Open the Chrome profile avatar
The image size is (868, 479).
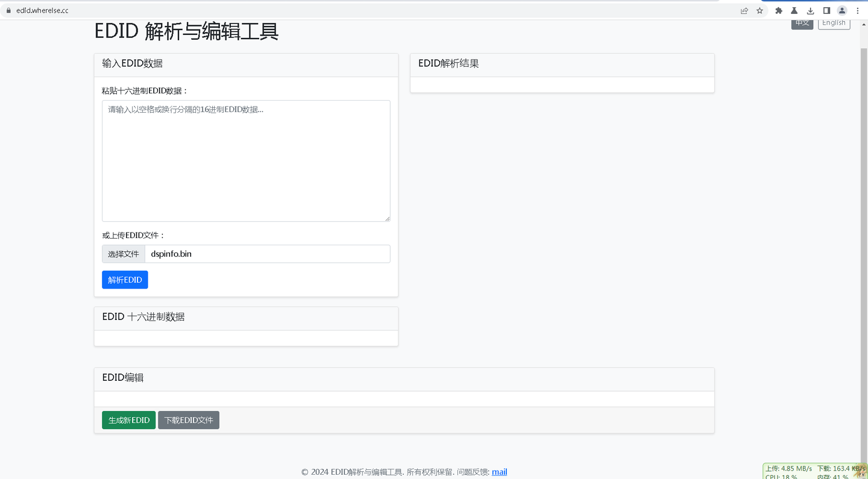coord(842,11)
